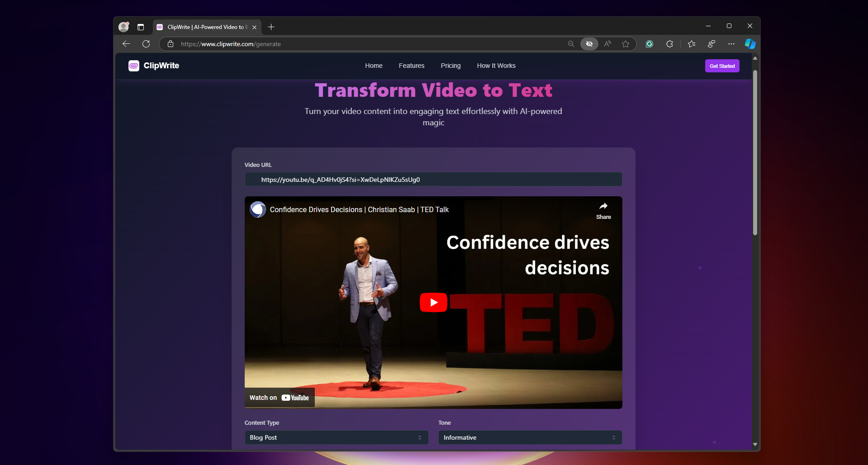Open the tab actions menu icon
This screenshot has height=465, width=868.
tap(141, 27)
